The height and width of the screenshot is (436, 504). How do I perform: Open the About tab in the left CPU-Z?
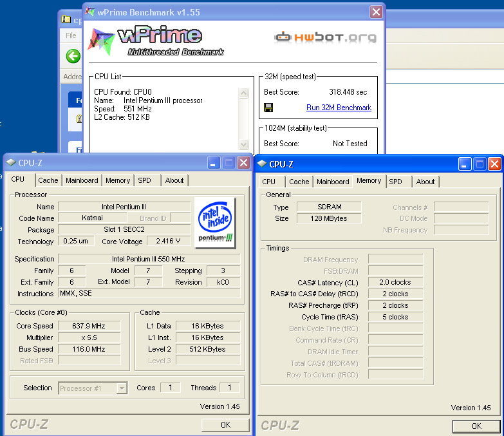(174, 180)
